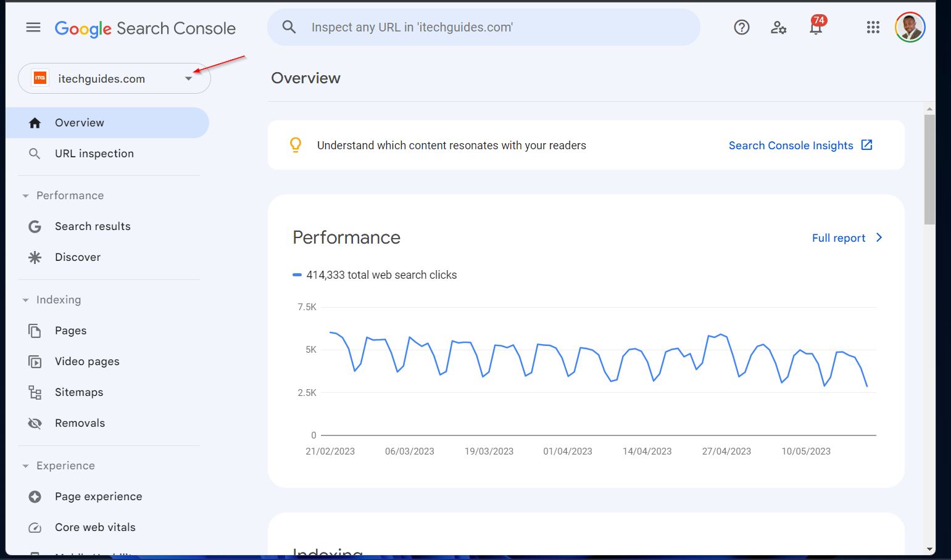
Task: Click the itechguides.com property favicon
Action: (x=40, y=78)
